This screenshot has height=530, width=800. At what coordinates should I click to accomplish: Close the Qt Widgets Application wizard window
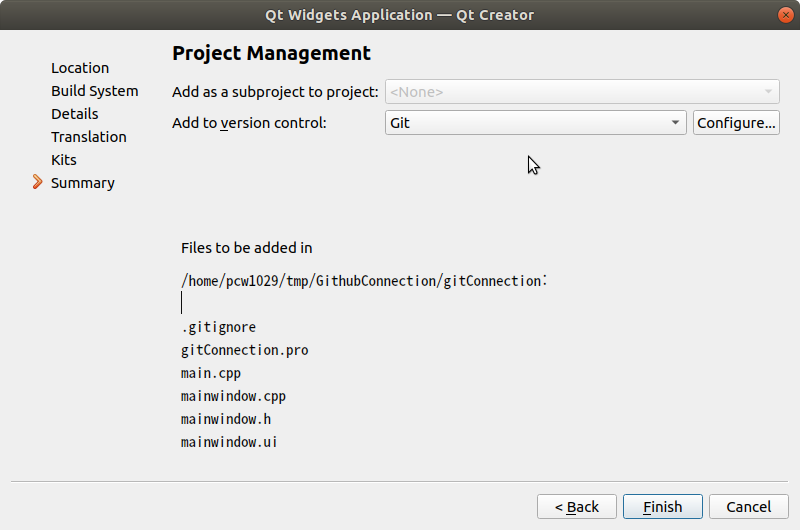tap(784, 14)
